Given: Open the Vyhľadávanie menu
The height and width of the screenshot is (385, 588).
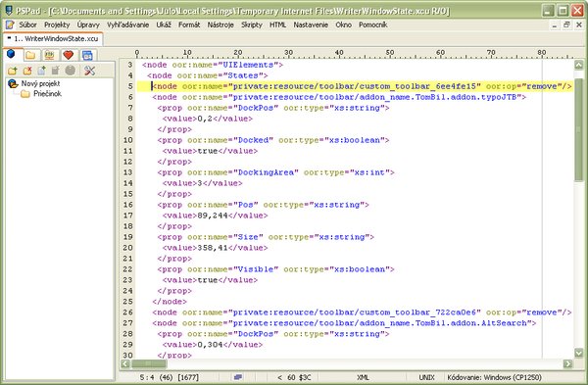Looking at the screenshot, I should tap(127, 24).
